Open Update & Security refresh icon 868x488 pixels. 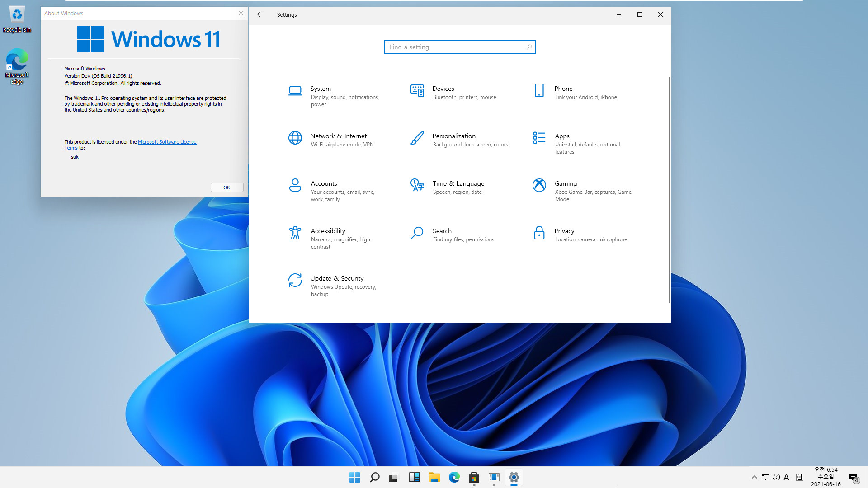click(x=295, y=280)
